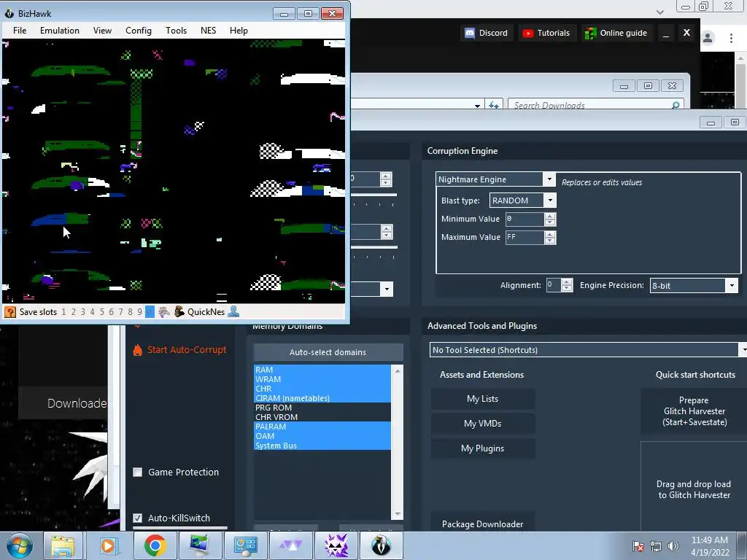Open the Emulation menu
Screen dimensions: 747x560
60,31
